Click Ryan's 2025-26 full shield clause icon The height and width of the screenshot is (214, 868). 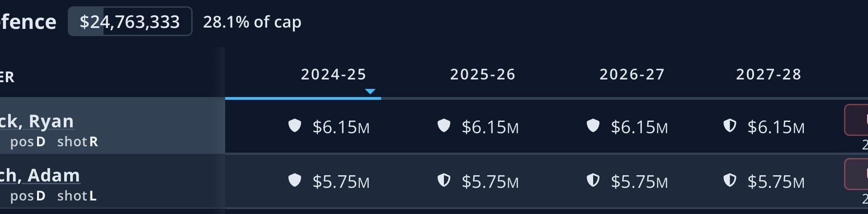pos(444,126)
